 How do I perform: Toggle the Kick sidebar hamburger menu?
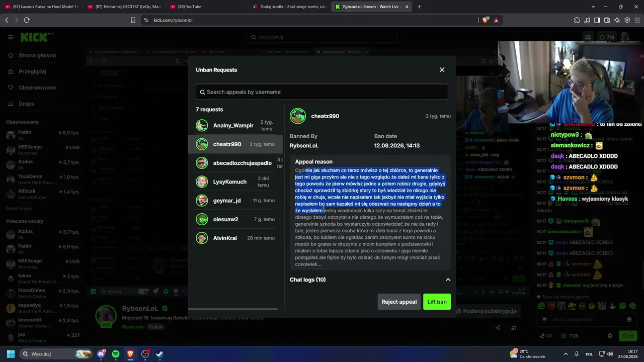11,37
